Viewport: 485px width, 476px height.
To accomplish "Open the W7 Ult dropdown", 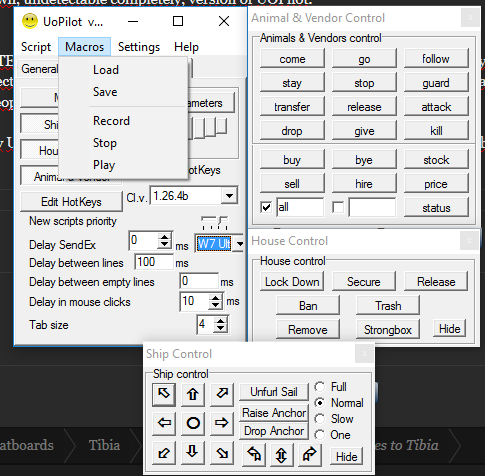I will [x=239, y=244].
